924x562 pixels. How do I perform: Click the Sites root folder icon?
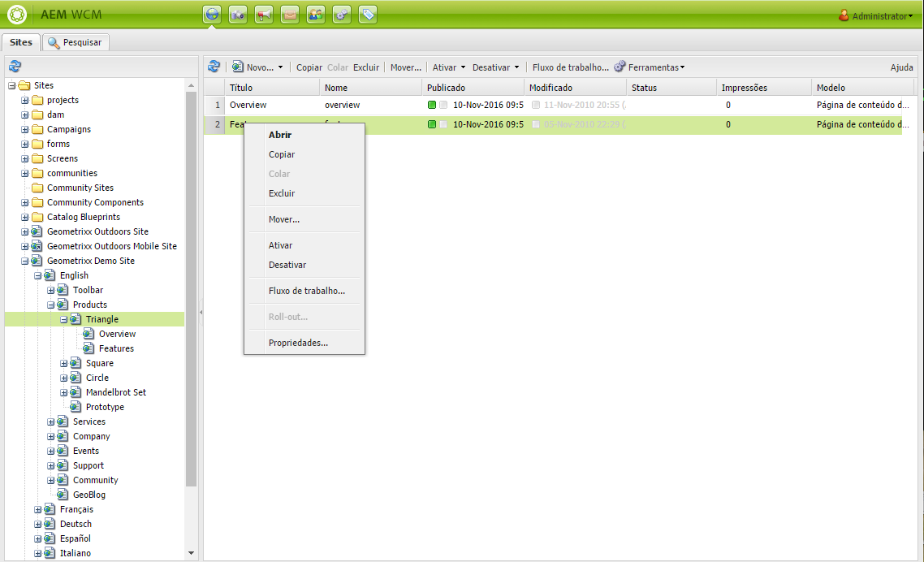pos(24,85)
